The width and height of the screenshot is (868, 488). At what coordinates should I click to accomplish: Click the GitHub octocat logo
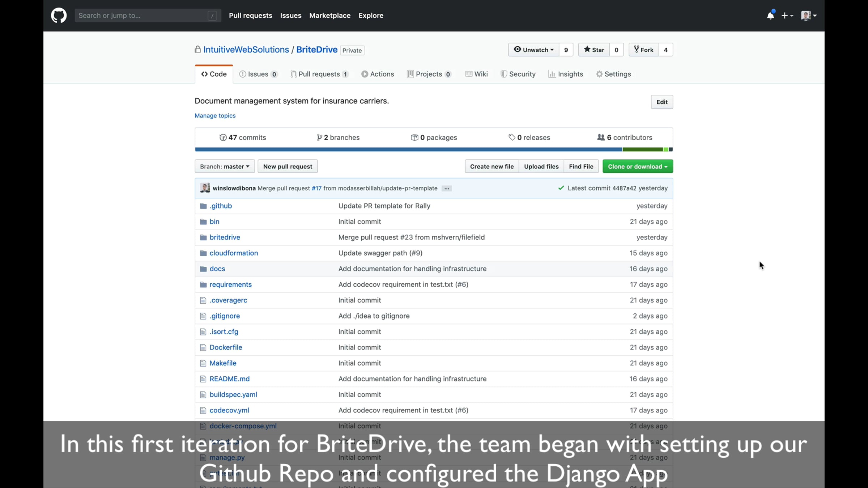[59, 16]
